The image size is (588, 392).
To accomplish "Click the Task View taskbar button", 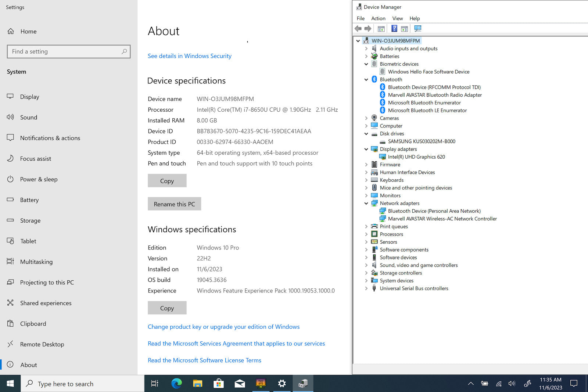I will pyautogui.click(x=155, y=384).
